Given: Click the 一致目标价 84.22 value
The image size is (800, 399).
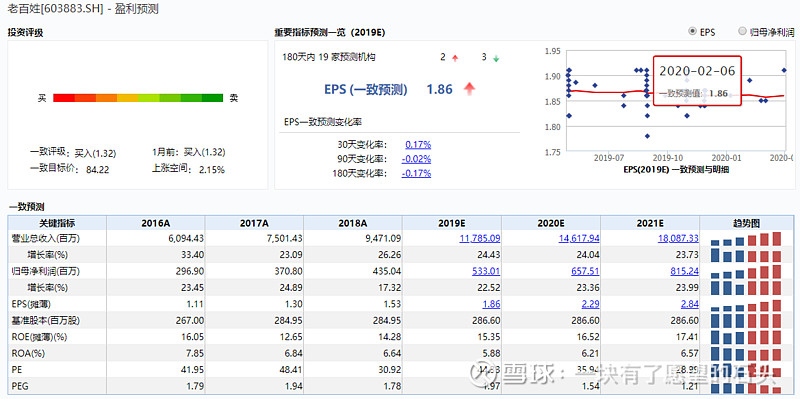Looking at the screenshot, I should tap(98, 169).
